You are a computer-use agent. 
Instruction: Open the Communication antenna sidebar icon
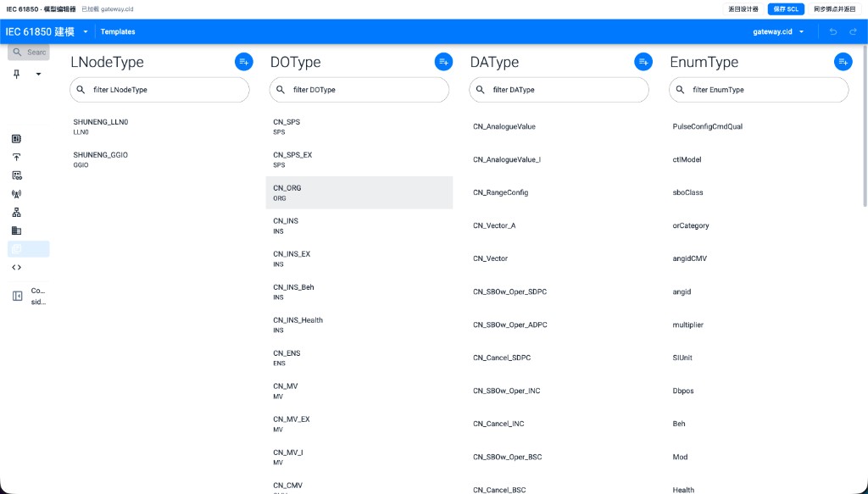(17, 193)
